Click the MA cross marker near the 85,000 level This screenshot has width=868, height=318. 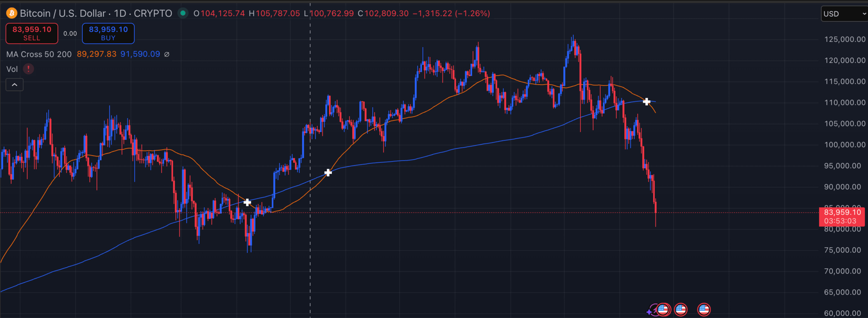pos(247,202)
